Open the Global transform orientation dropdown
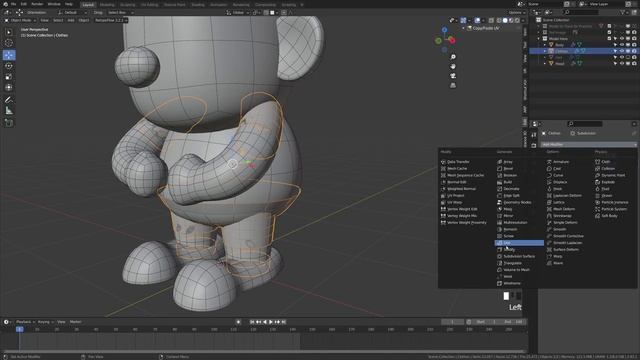640x360 pixels. [x=237, y=13]
